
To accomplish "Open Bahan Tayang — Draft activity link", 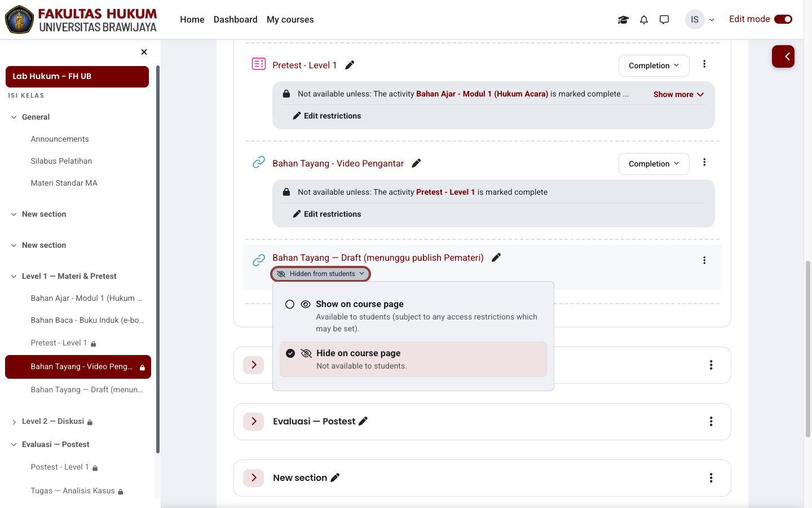I will [378, 257].
